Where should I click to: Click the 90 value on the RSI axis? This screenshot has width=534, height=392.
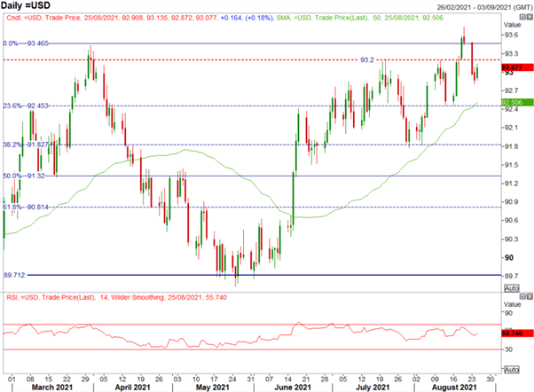click(508, 313)
